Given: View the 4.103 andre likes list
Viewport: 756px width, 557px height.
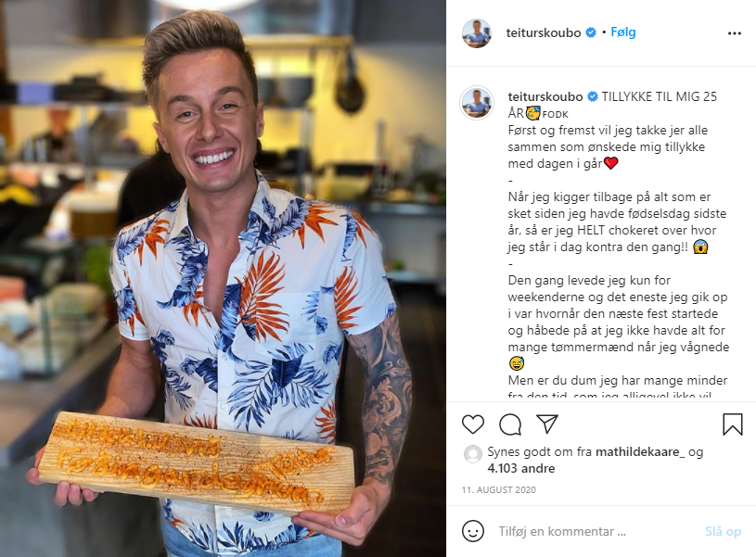Looking at the screenshot, I should 520,468.
